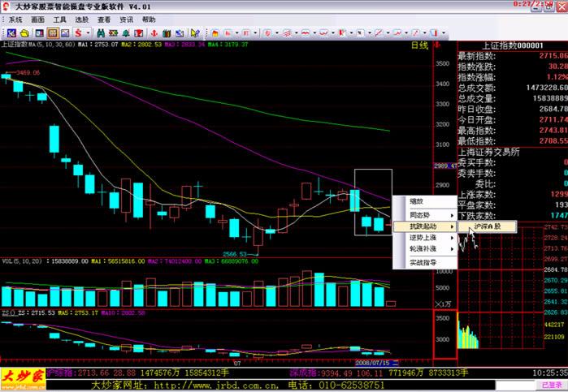Click the books icon in toolbar
The width and height of the screenshot is (568, 392).
[x=166, y=32]
